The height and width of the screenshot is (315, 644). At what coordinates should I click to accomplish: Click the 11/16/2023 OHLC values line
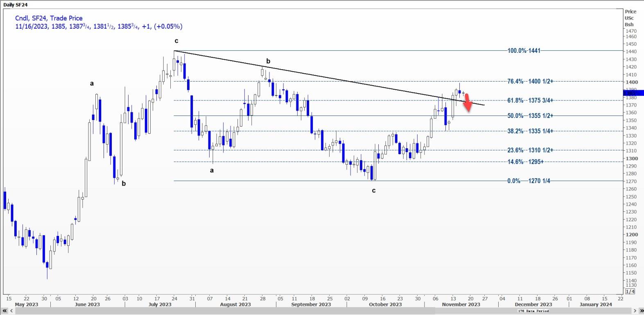99,26
